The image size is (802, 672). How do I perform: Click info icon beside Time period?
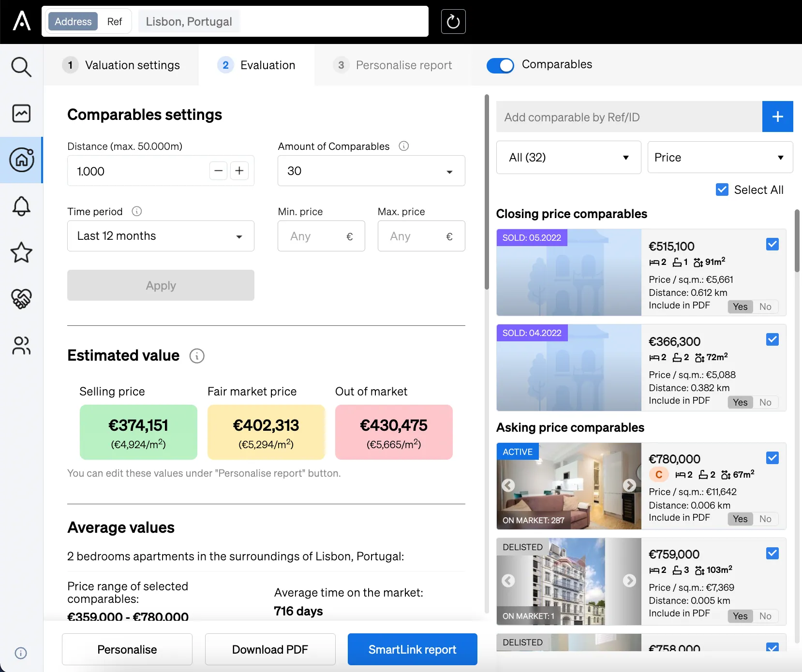point(137,211)
